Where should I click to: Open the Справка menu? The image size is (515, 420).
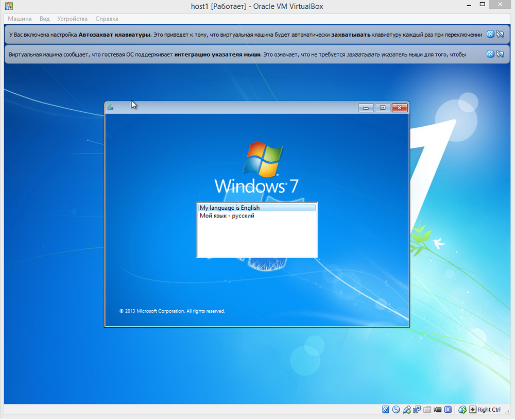(107, 19)
